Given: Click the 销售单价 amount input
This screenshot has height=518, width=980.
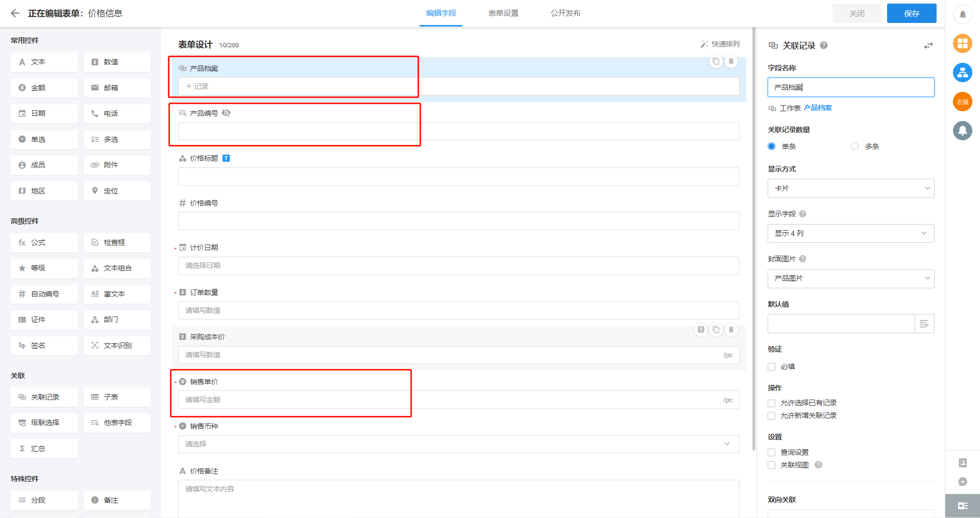Looking at the screenshot, I should pos(458,400).
